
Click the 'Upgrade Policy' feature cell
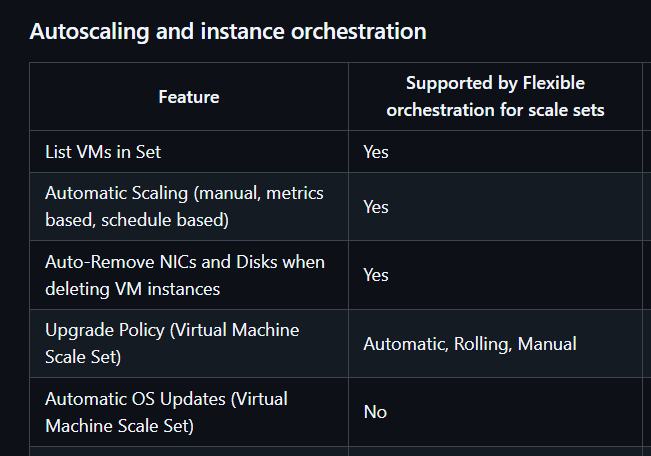171,342
